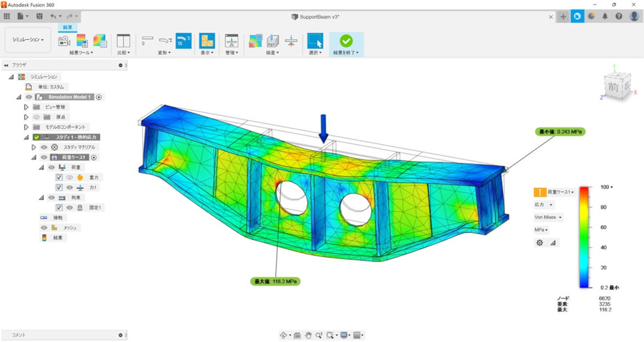Click the save disk icon
This screenshot has height=342, width=644.
(39, 16)
